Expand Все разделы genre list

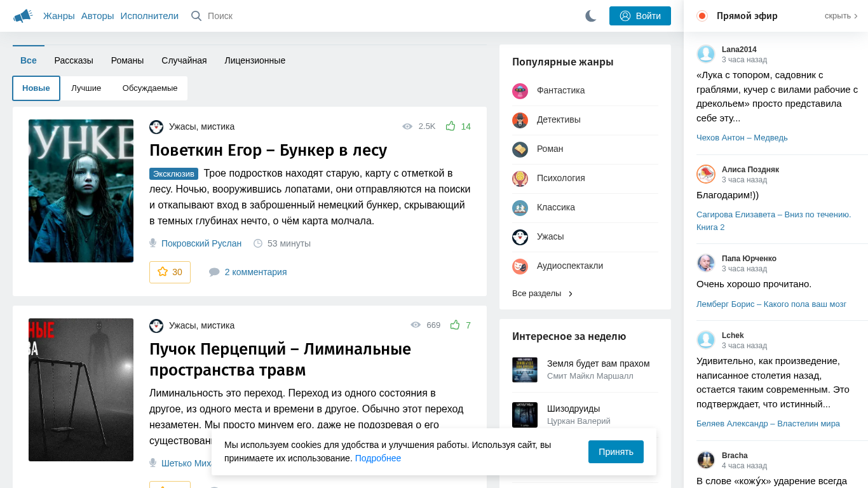(543, 294)
